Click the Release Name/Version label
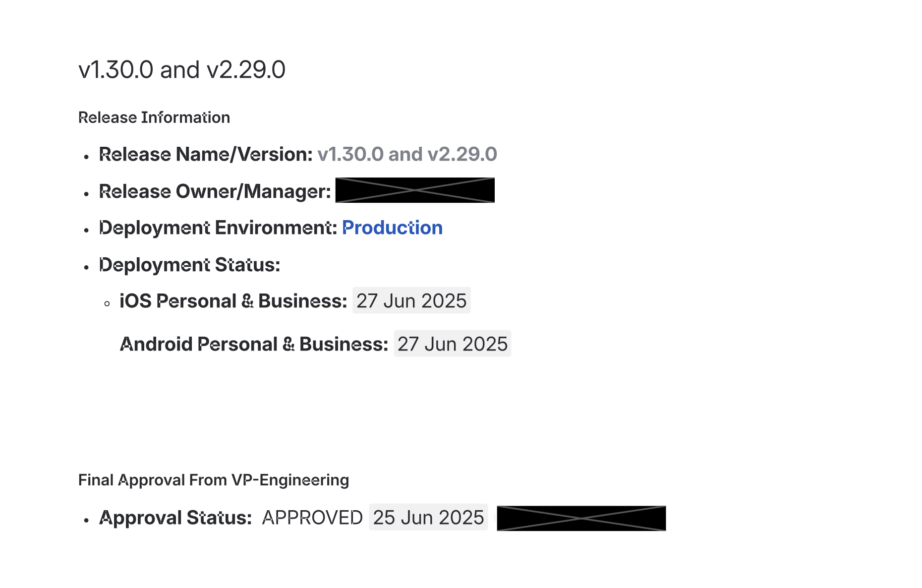Screen dimensions: 922x588 click(206, 154)
